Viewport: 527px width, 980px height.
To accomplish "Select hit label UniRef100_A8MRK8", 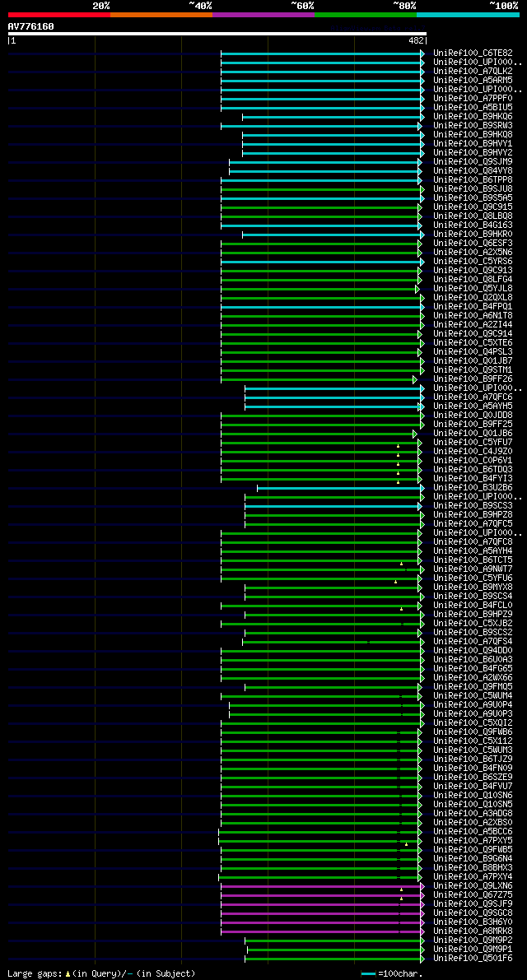I will coord(473,932).
